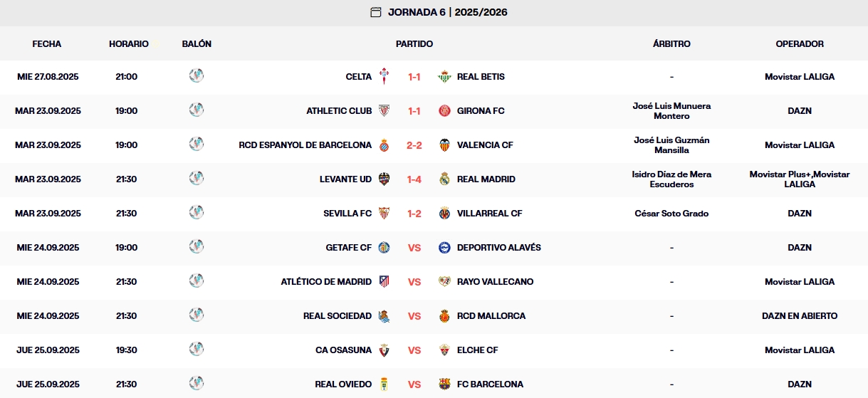Viewport: 868px width, 398px height.
Task: Open the Getafe vs Alavés VS link
Action: [414, 247]
